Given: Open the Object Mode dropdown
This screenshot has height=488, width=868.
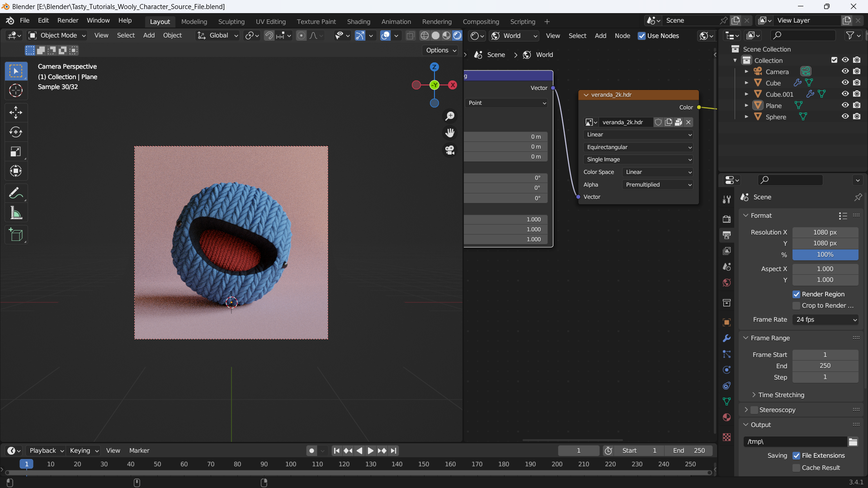Looking at the screenshot, I should pos(57,35).
